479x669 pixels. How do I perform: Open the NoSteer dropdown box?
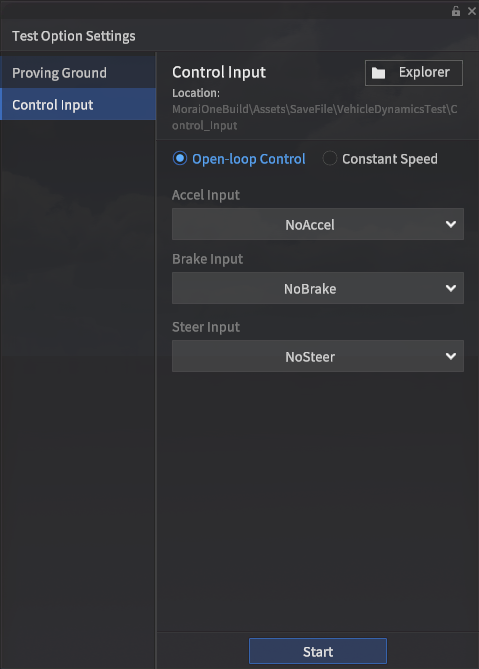coord(318,356)
